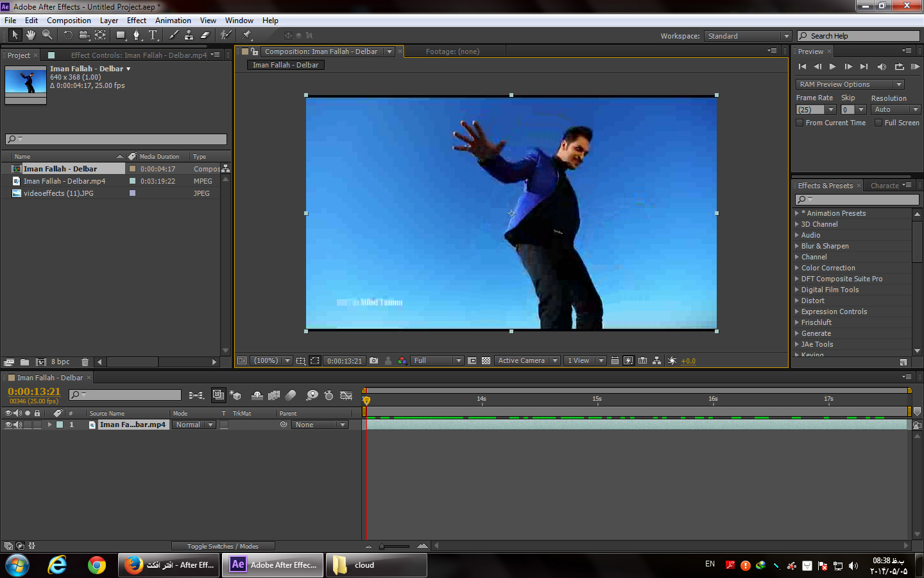Open the Effect menu
The width and height of the screenshot is (924, 578).
137,21
